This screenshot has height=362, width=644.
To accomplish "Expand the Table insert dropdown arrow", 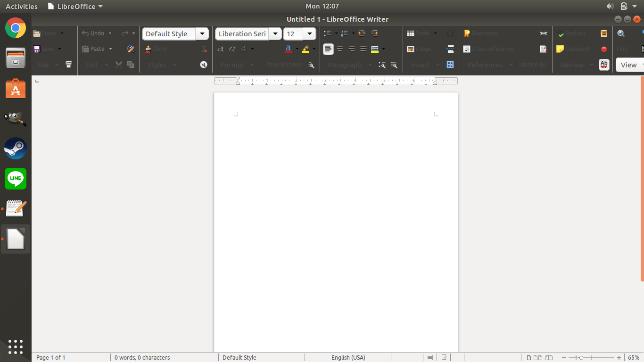I will coord(435,33).
